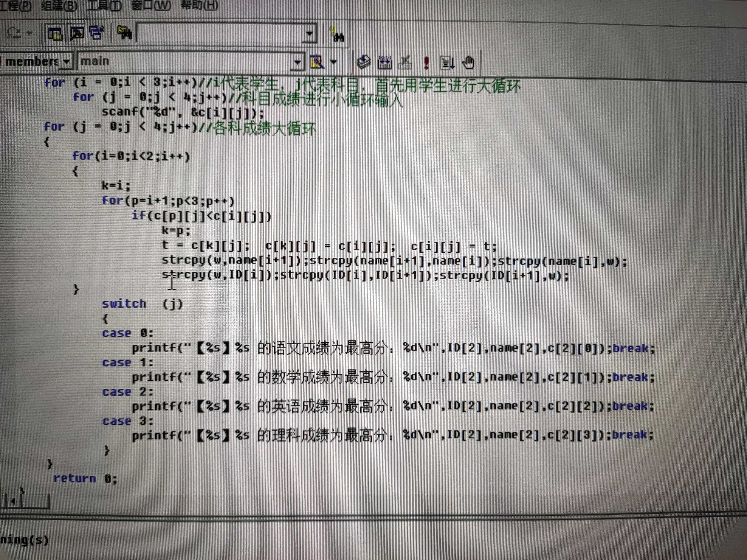Viewport: 747px width, 560px height.
Task: Expand the members filter dropdown
Action: tap(66, 61)
